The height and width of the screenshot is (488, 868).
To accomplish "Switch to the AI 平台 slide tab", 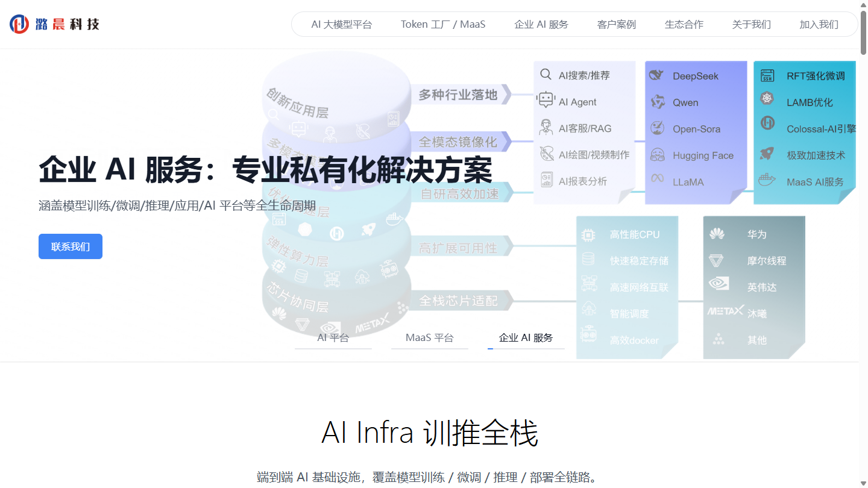I will pos(333,338).
